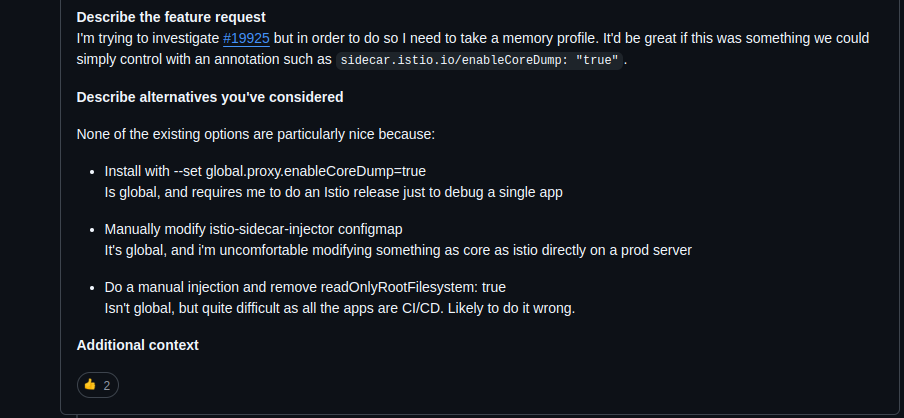Click the 'Do a manual injection' list item

pyautogui.click(x=305, y=287)
